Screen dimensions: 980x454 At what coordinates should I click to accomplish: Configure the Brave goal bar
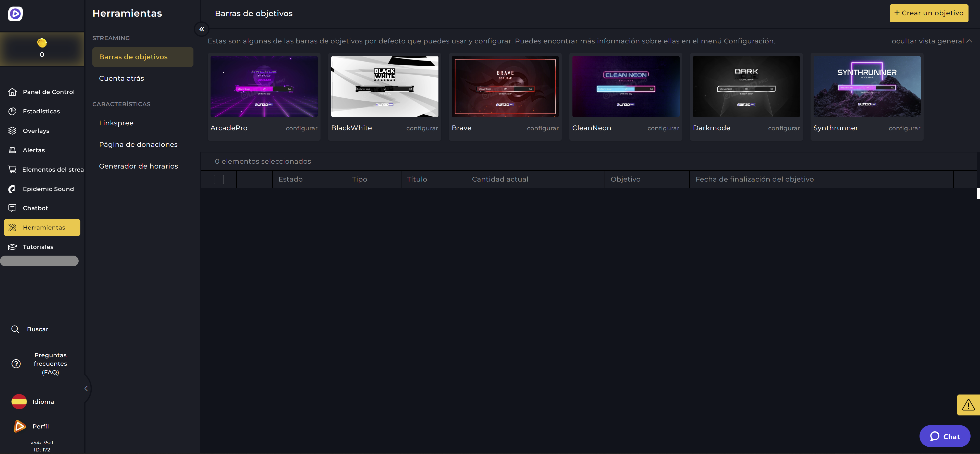tap(543, 128)
